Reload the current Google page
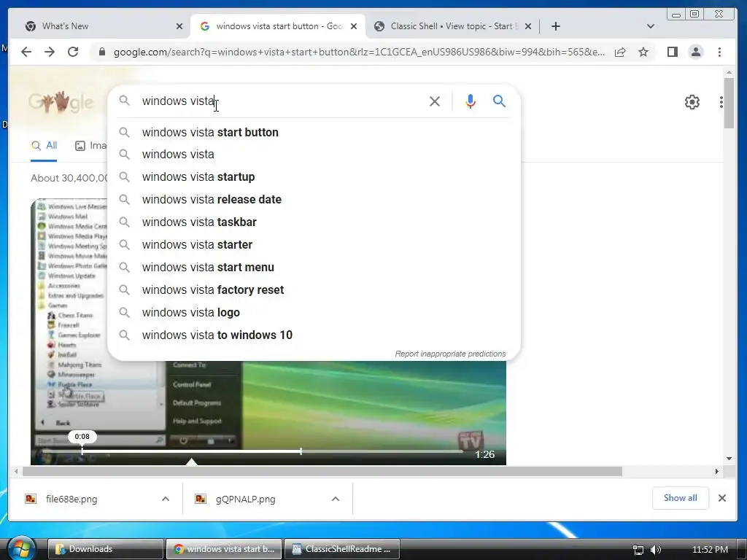Viewport: 747px width, 560px height. [73, 52]
